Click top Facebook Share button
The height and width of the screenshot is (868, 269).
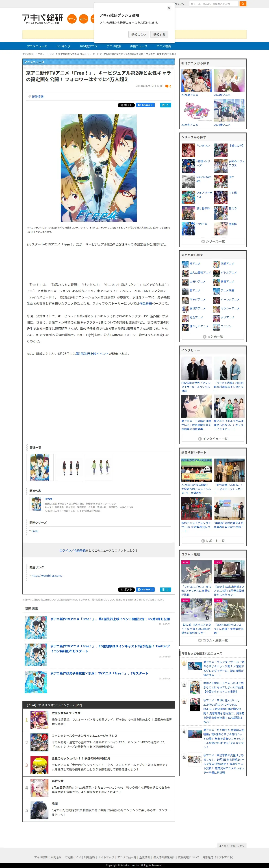(x=145, y=105)
